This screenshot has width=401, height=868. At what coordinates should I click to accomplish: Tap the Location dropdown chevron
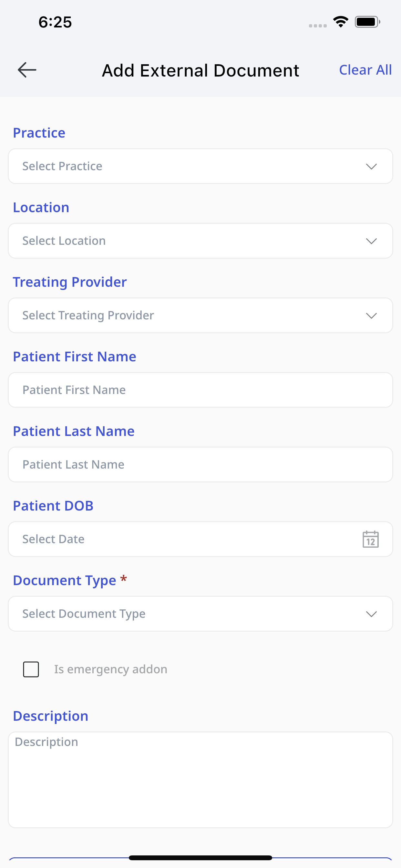coord(371,241)
